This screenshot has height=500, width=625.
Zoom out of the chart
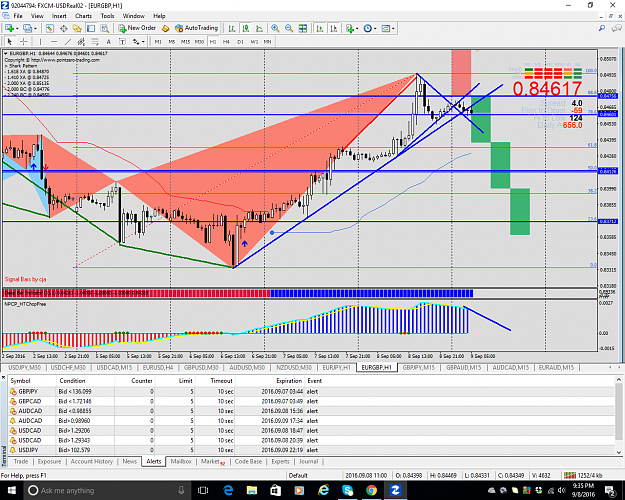click(x=289, y=28)
